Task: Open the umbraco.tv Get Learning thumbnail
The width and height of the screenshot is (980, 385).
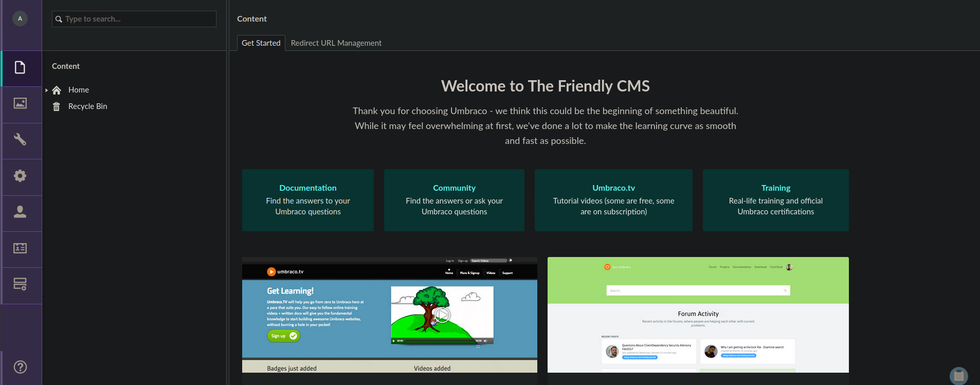Action: [x=390, y=315]
